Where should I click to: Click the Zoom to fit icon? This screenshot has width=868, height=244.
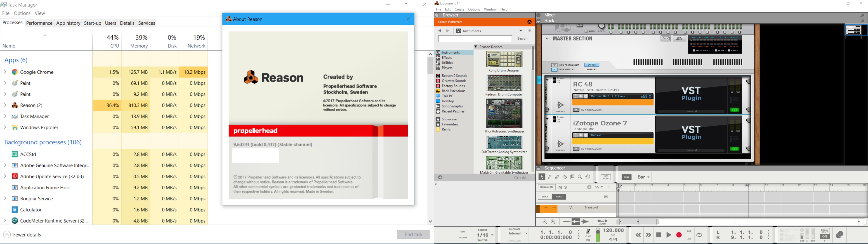point(602,222)
